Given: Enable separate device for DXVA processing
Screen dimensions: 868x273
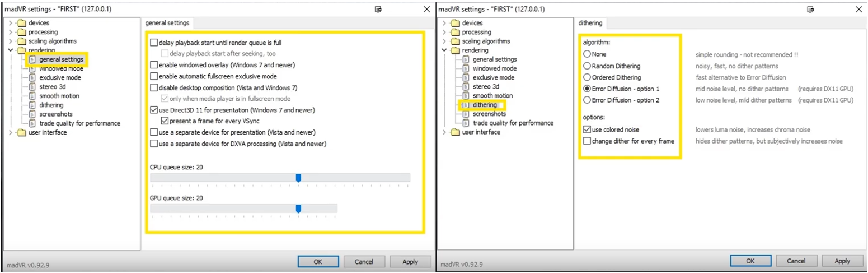Looking at the screenshot, I should (154, 144).
